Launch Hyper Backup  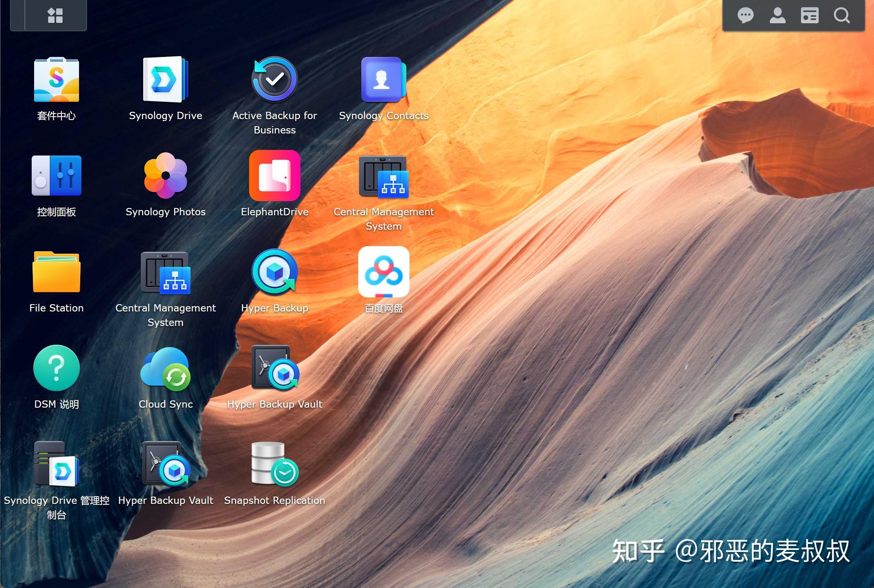(x=275, y=272)
